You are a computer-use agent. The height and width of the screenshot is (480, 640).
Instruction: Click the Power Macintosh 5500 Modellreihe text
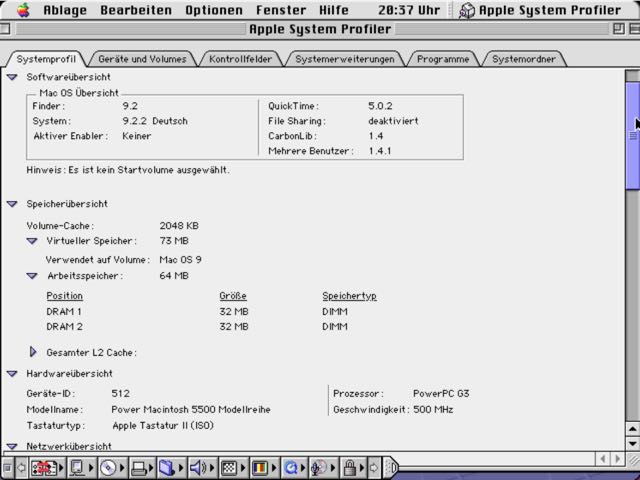(x=191, y=409)
